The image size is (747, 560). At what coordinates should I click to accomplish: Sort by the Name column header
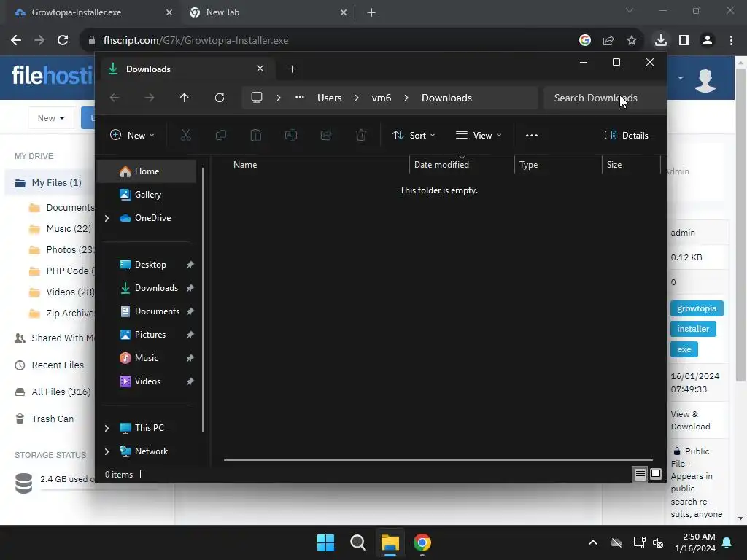pyautogui.click(x=317, y=165)
